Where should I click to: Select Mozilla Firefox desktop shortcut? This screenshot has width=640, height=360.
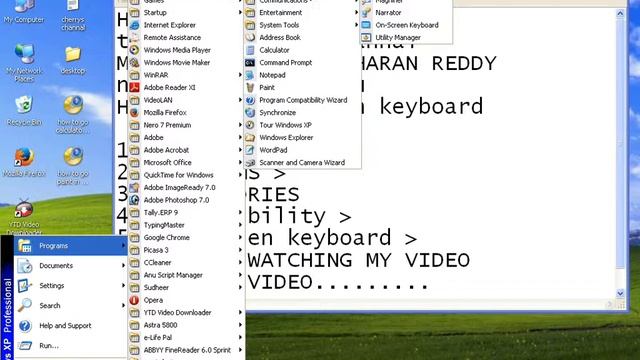[x=24, y=162]
